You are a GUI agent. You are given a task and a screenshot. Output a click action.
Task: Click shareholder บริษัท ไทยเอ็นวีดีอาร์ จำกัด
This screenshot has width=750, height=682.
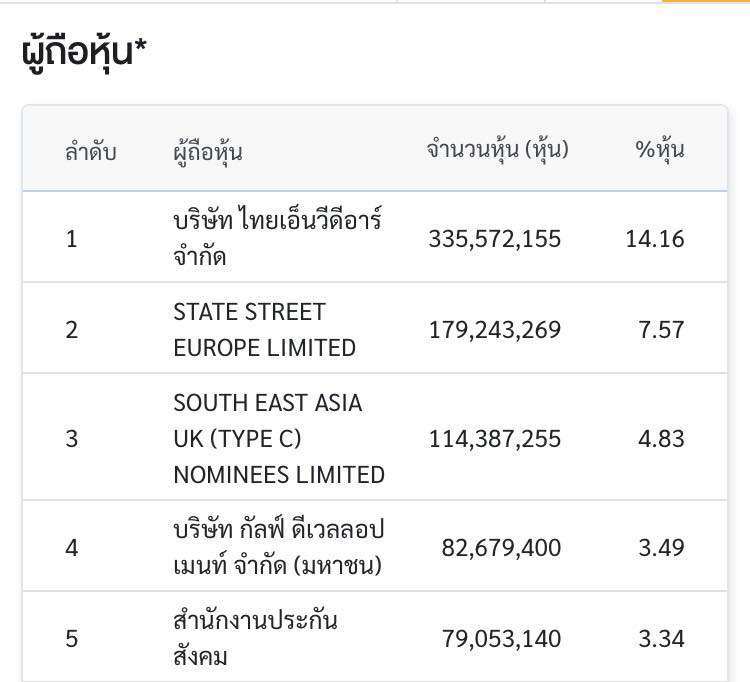coord(277,238)
